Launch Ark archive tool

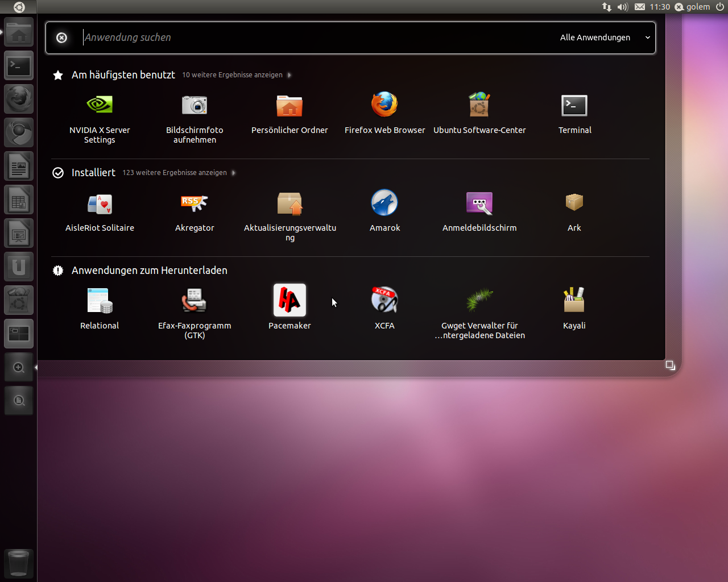[574, 211]
